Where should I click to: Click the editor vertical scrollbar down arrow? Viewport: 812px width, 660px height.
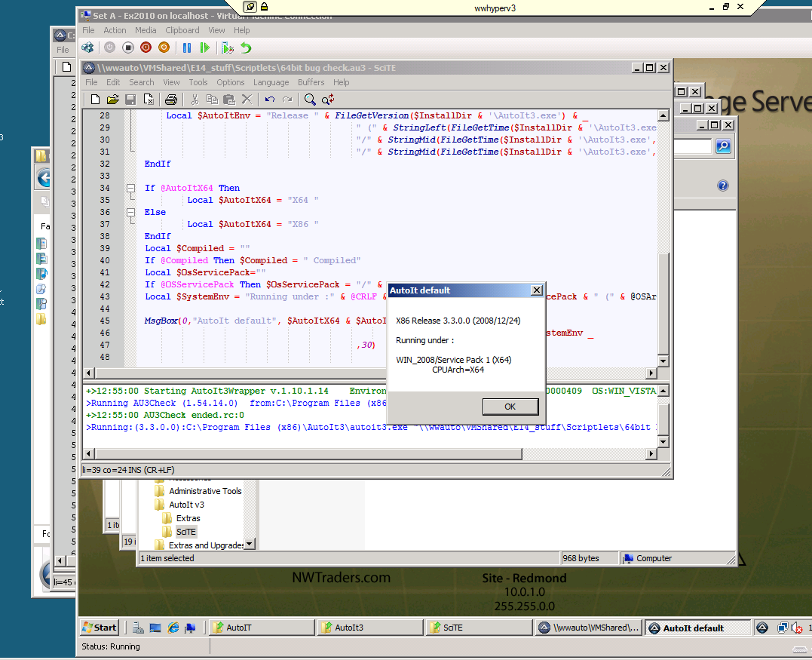(x=663, y=361)
